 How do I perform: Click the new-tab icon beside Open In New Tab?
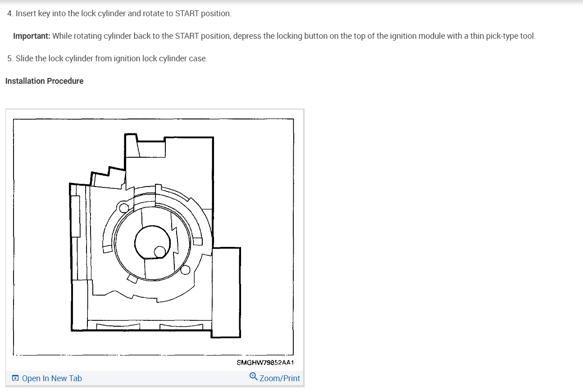coord(16,378)
